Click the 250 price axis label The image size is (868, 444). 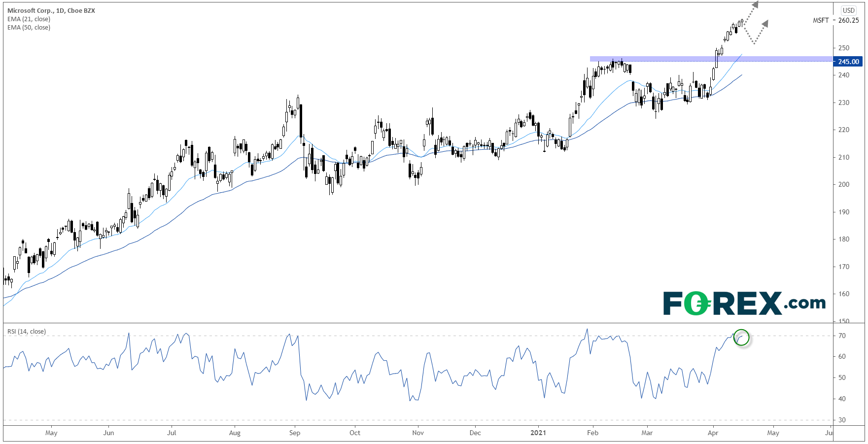pyautogui.click(x=844, y=48)
